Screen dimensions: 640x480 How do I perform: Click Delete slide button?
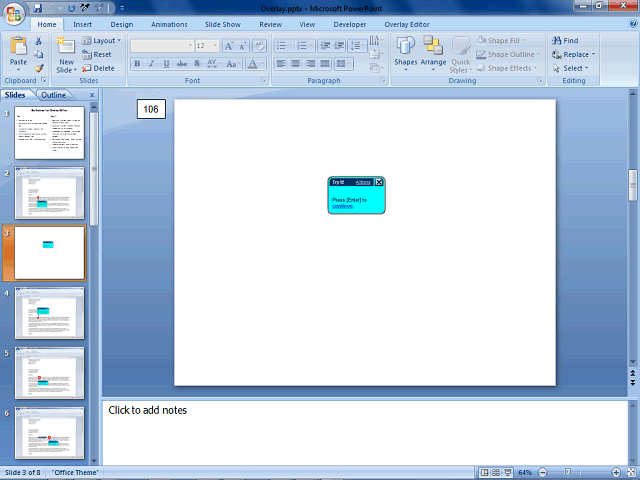point(98,68)
